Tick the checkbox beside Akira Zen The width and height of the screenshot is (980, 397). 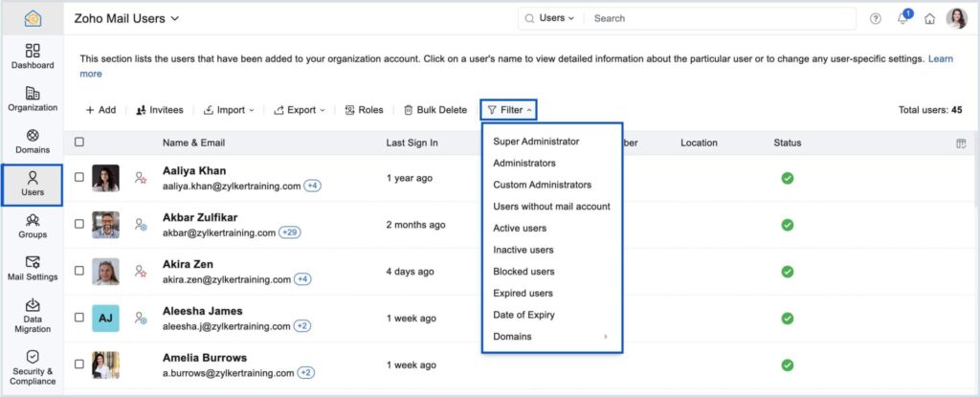pos(79,272)
